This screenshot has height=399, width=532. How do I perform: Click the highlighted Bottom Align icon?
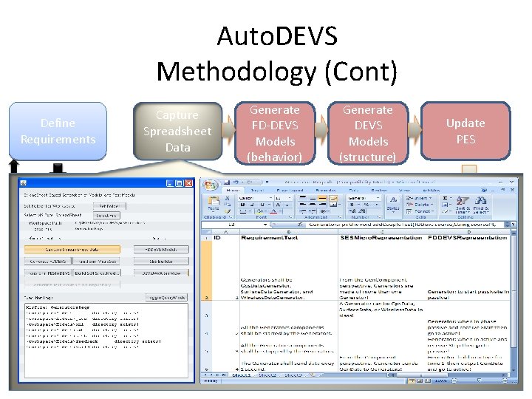pyautogui.click(x=322, y=198)
